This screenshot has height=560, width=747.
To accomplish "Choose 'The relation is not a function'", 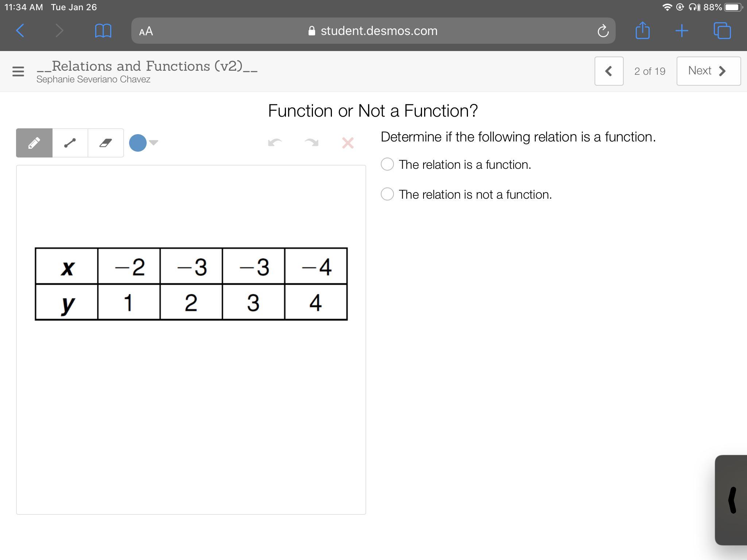I will 387,194.
